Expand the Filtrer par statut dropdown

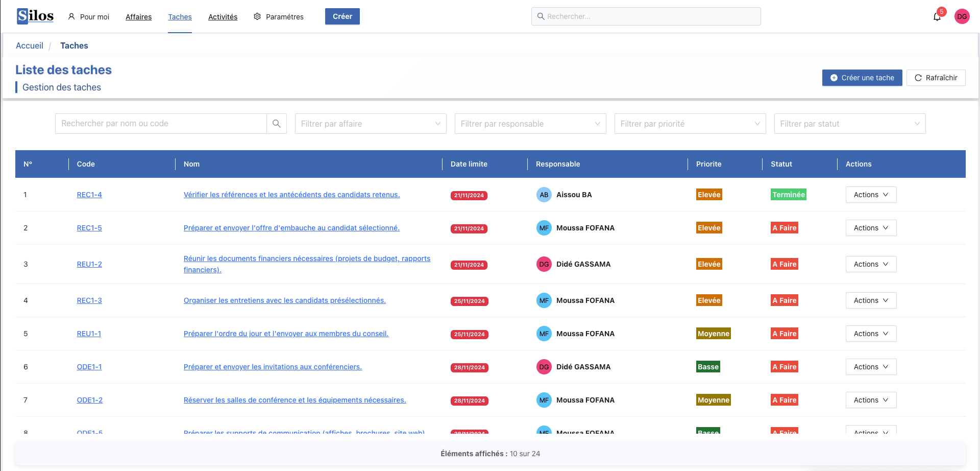pyautogui.click(x=850, y=124)
